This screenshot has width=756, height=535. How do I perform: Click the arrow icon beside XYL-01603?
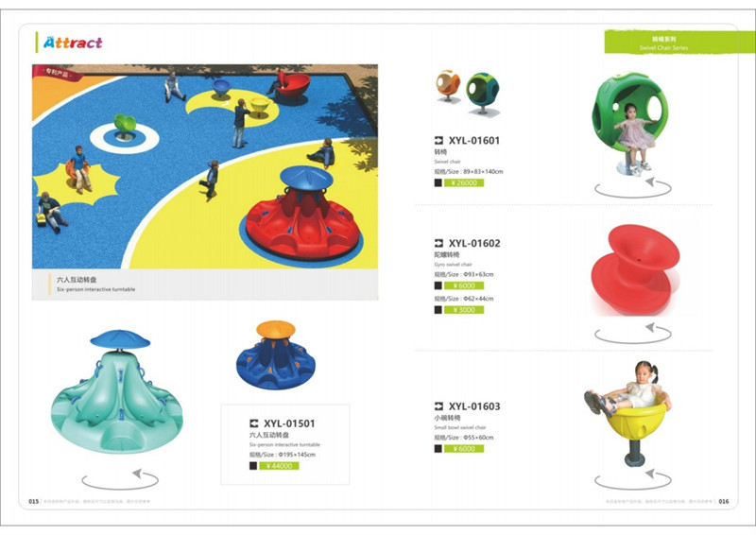[438, 406]
